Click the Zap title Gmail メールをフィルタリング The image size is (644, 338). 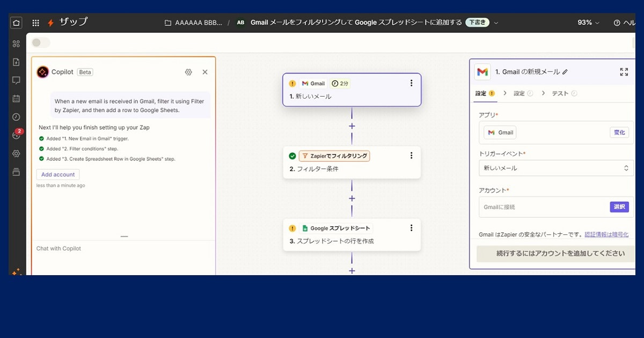point(356,23)
